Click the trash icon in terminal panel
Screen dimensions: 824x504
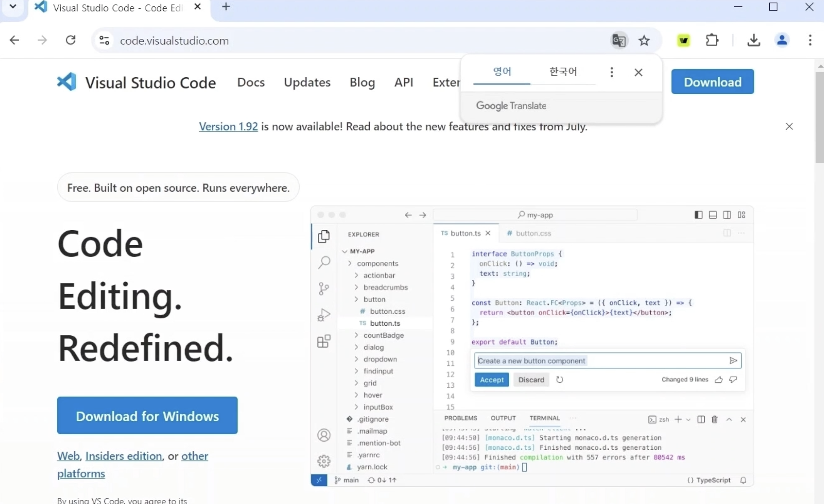[x=715, y=419]
